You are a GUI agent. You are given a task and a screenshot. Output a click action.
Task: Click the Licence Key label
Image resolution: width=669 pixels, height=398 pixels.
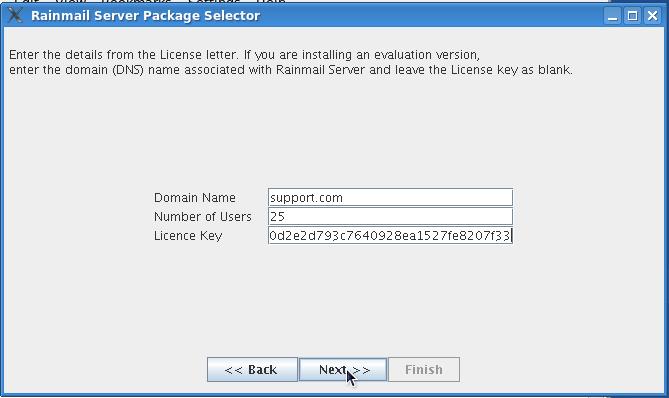188,236
